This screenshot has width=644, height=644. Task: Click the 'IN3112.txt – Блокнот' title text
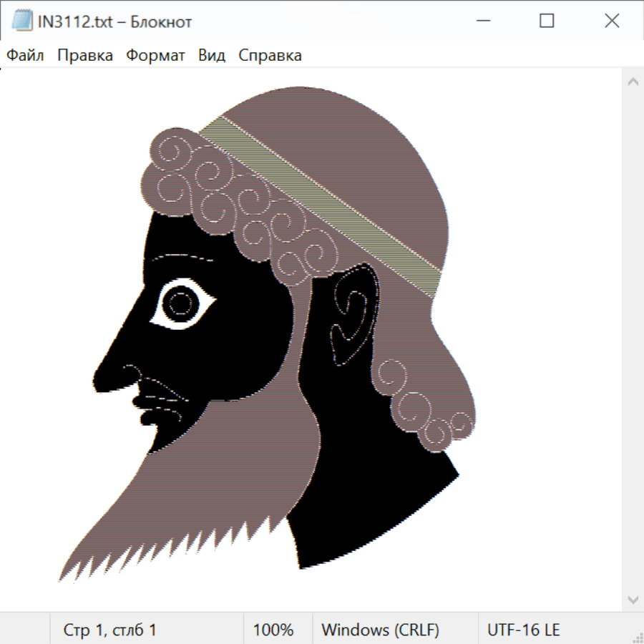(x=114, y=21)
